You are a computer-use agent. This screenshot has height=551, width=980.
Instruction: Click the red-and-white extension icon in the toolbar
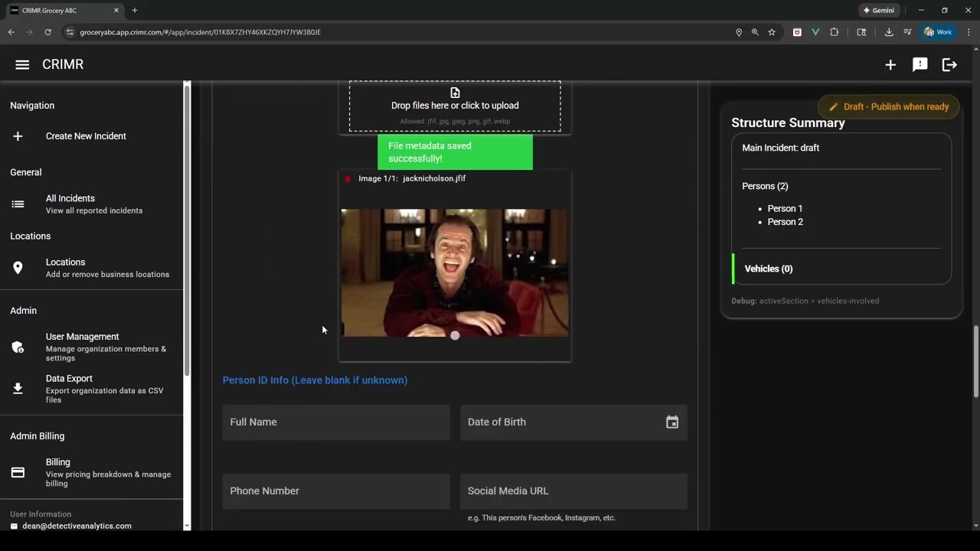click(797, 32)
